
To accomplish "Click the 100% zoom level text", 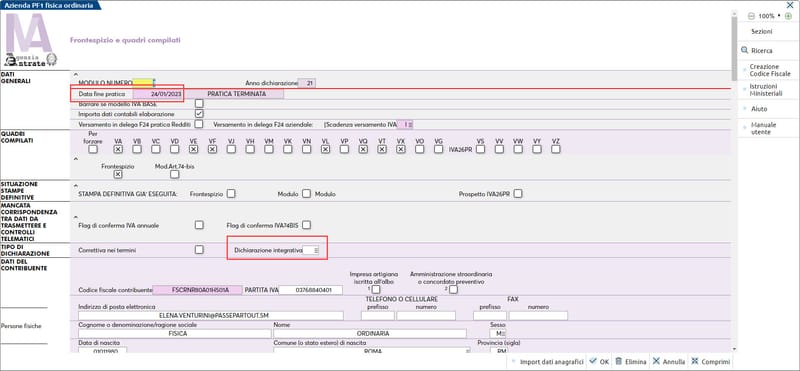I will [x=766, y=16].
